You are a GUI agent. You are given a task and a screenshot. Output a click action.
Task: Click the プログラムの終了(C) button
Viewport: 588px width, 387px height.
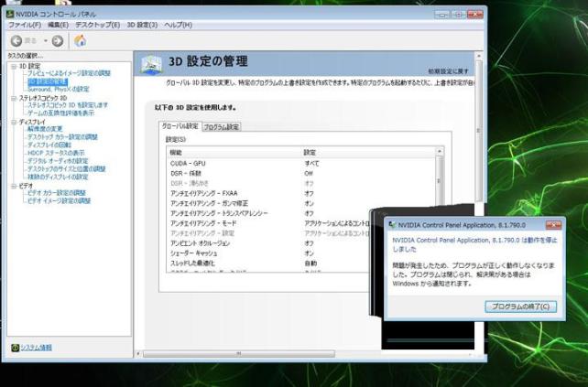520,306
